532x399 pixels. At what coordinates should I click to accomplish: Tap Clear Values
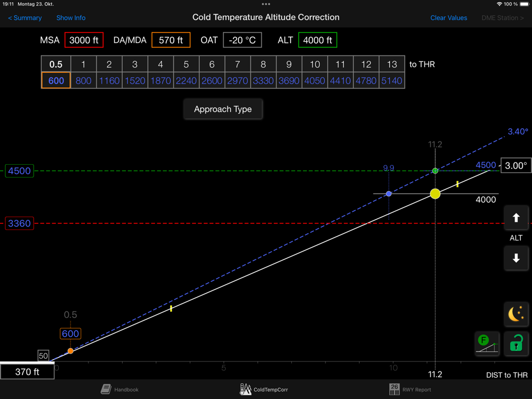pyautogui.click(x=449, y=18)
